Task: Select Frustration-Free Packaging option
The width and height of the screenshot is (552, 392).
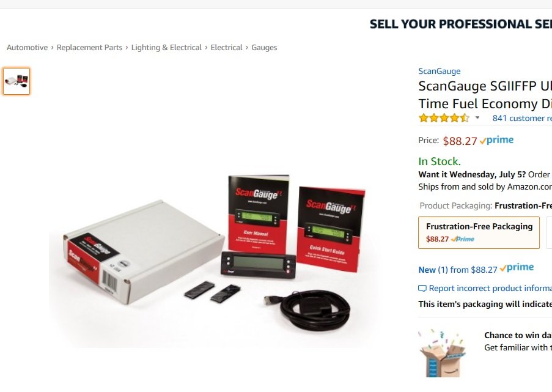Action: click(x=479, y=233)
